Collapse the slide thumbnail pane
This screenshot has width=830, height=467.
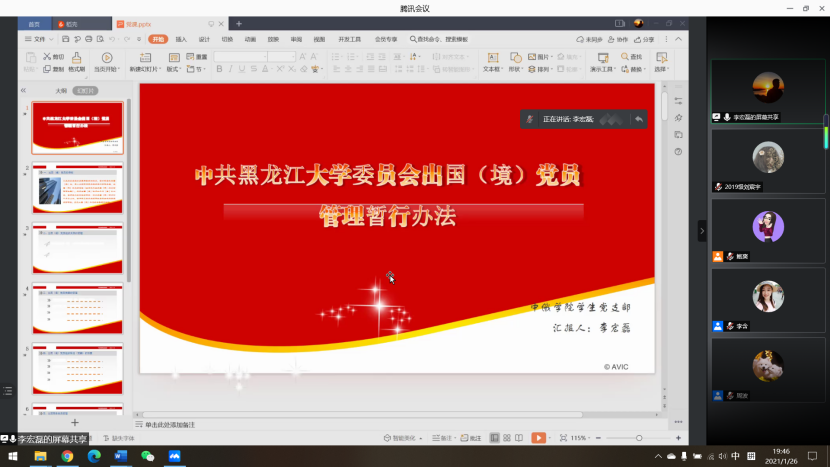click(x=23, y=91)
